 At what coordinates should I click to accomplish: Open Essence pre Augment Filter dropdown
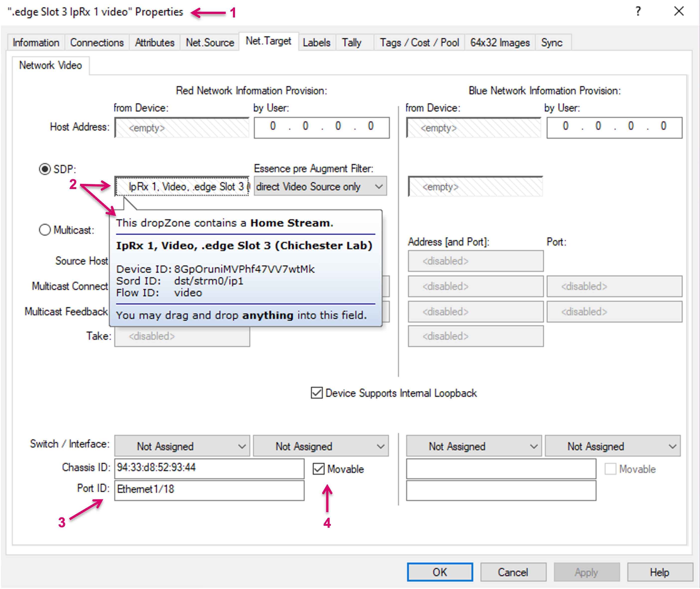point(320,186)
